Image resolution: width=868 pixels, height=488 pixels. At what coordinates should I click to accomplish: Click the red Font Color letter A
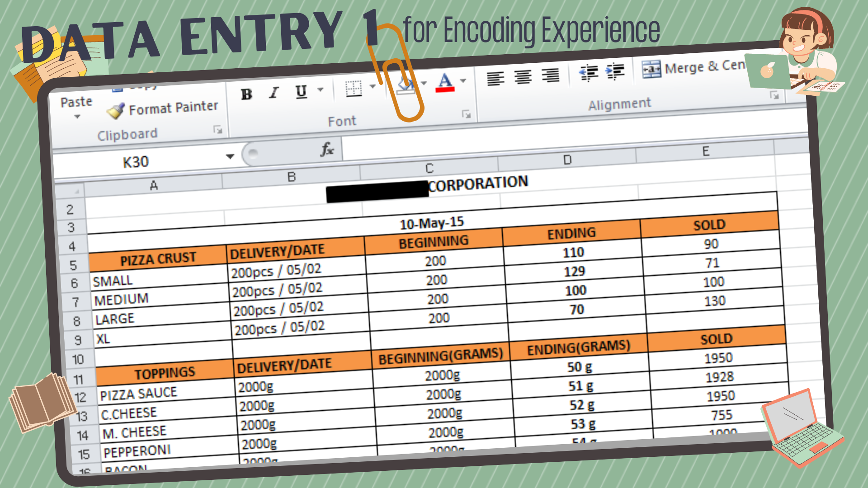pyautogui.click(x=445, y=83)
